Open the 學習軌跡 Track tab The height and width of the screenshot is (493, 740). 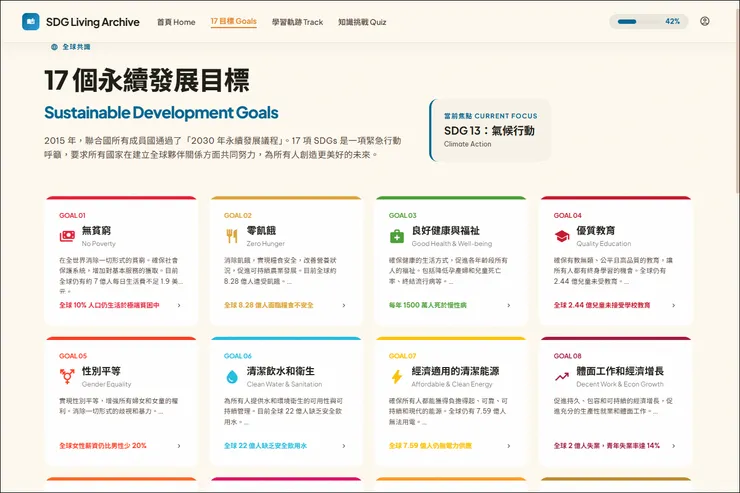point(297,22)
